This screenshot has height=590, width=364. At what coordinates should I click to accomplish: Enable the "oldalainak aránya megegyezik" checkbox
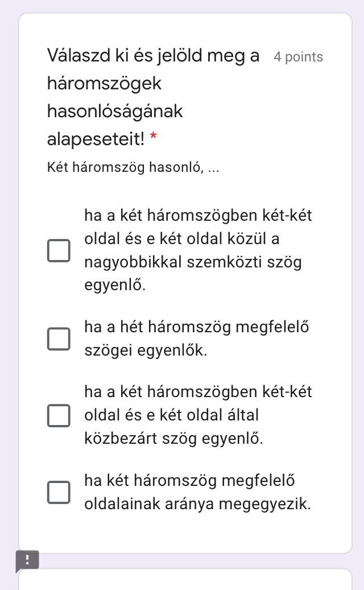click(59, 492)
